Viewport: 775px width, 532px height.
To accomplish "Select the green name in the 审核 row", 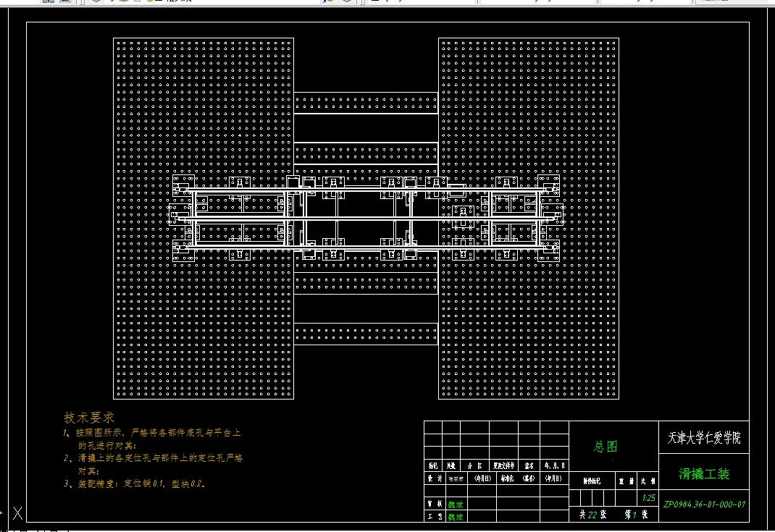I will click(x=455, y=504).
